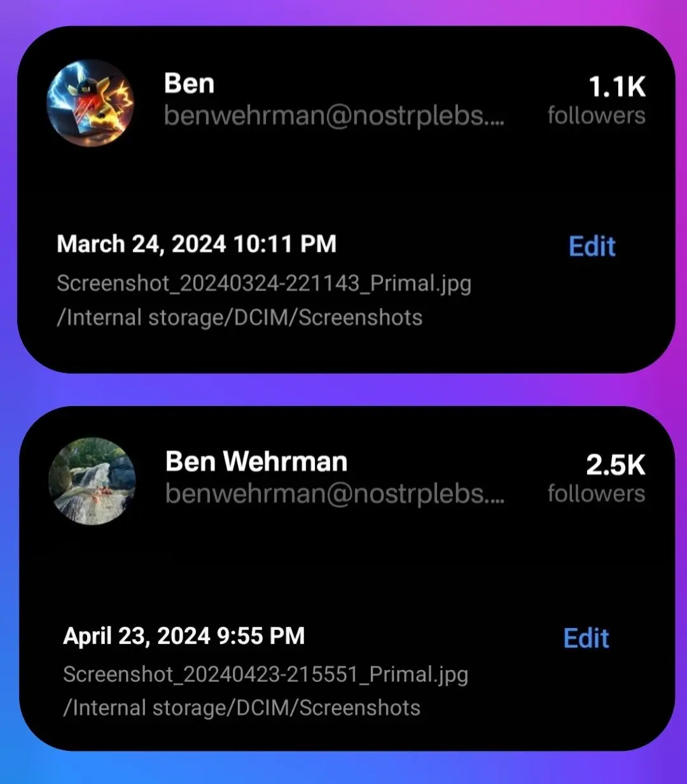The image size is (687, 784).
Task: Select the April 23, 2024 9:55 PM date
Action: click(184, 635)
